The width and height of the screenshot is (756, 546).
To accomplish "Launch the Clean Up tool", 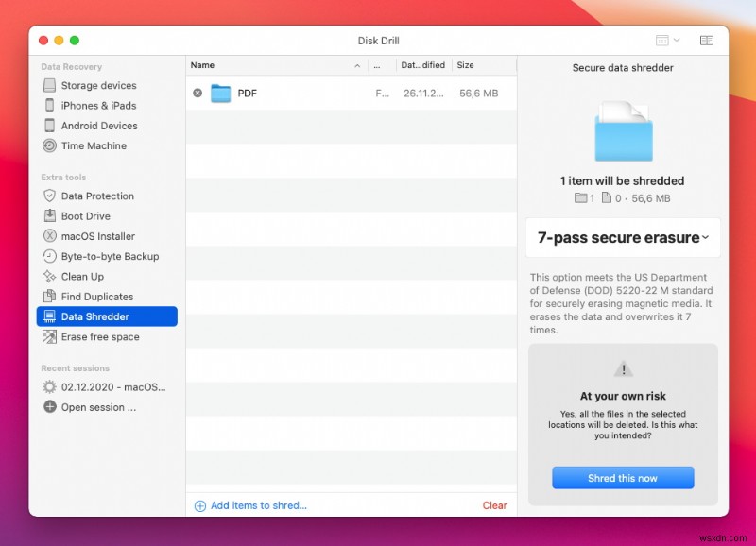I will (80, 276).
